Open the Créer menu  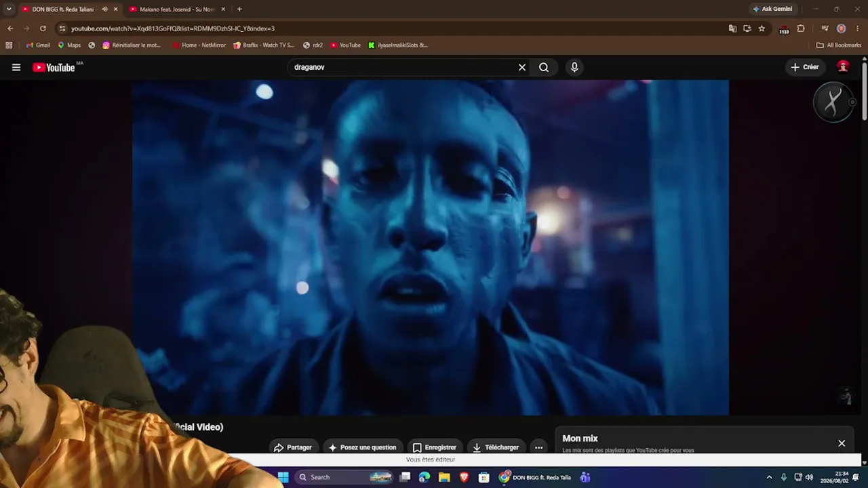pos(805,67)
